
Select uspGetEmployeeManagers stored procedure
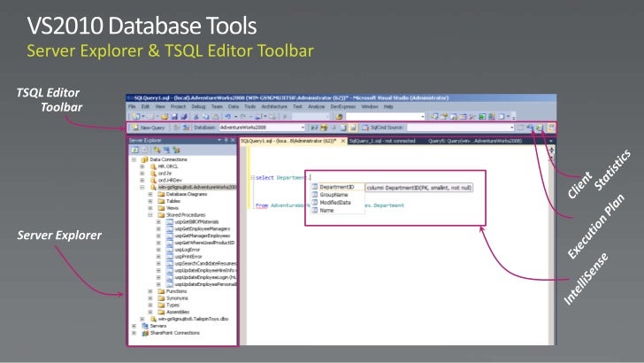(202, 229)
